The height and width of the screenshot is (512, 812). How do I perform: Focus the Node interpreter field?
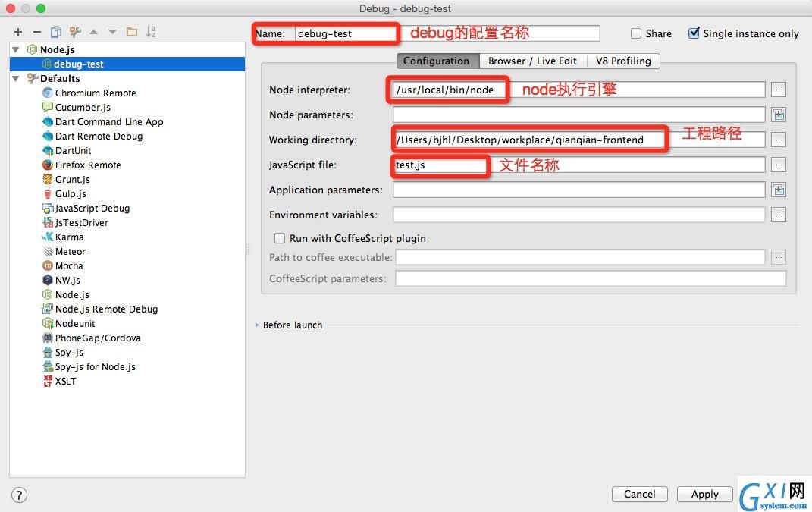579,90
